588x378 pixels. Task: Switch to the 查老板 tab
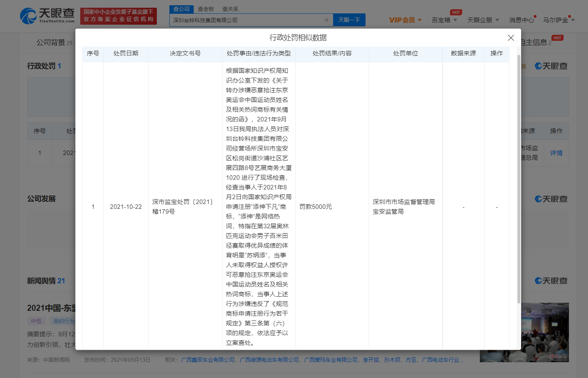pyautogui.click(x=206, y=9)
